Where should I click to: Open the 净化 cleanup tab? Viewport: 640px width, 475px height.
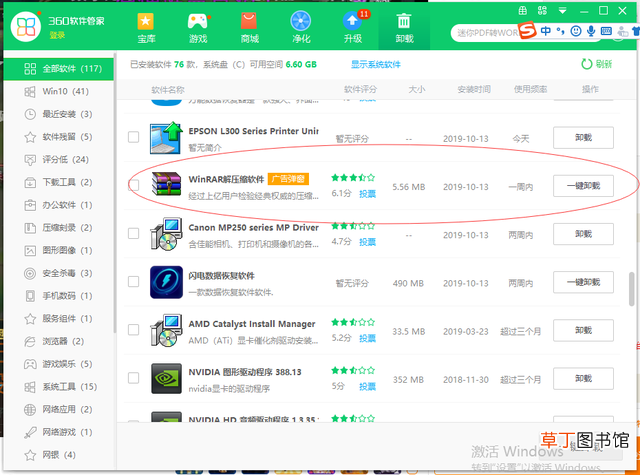pyautogui.click(x=301, y=28)
